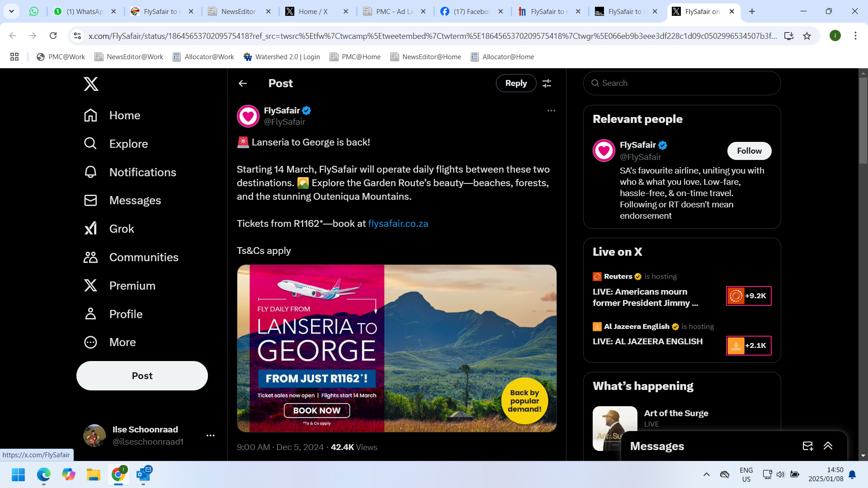Screen dimensions: 868x488
Task: Open the Copilot taskbar icon
Action: [69, 474]
